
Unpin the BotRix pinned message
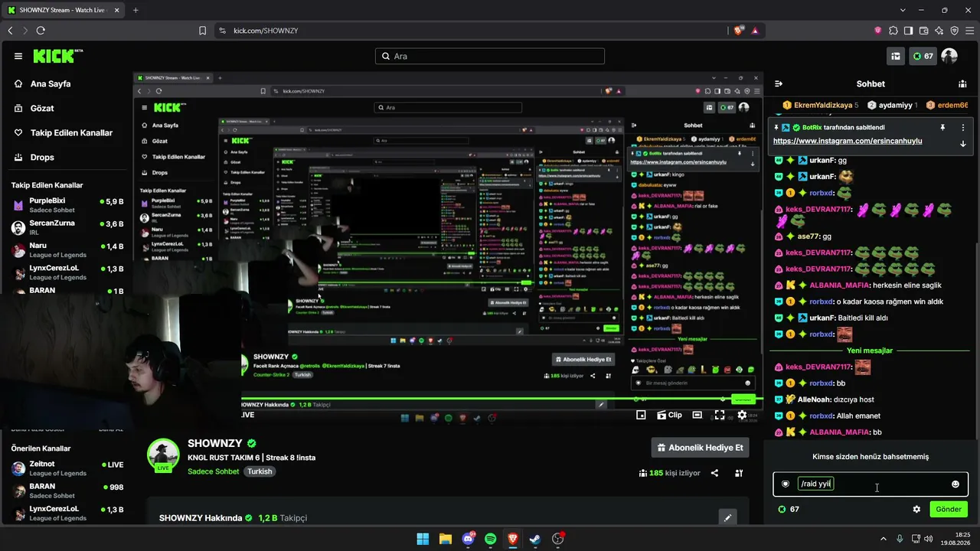coord(942,127)
